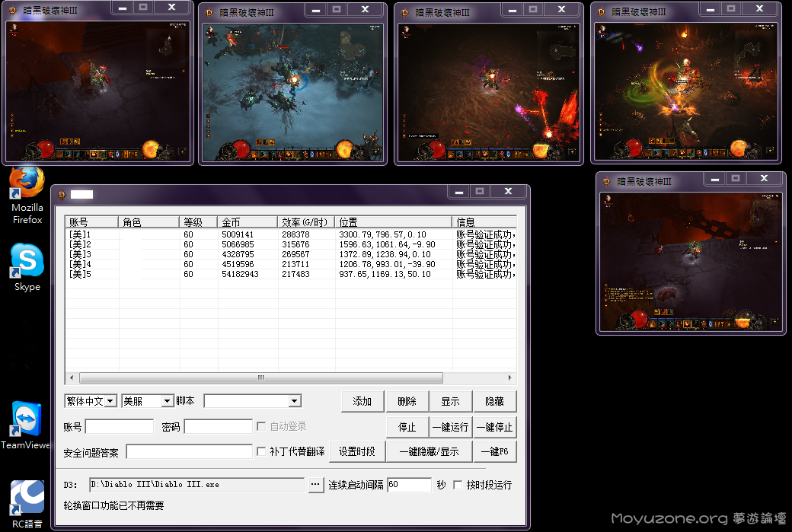The width and height of the screenshot is (792, 532).
Task: Sort by the 等级 column header
Action: click(x=199, y=222)
